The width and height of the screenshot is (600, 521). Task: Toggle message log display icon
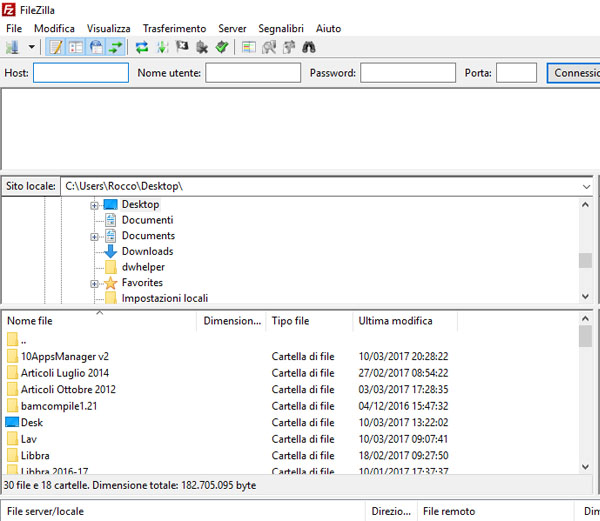[x=56, y=47]
